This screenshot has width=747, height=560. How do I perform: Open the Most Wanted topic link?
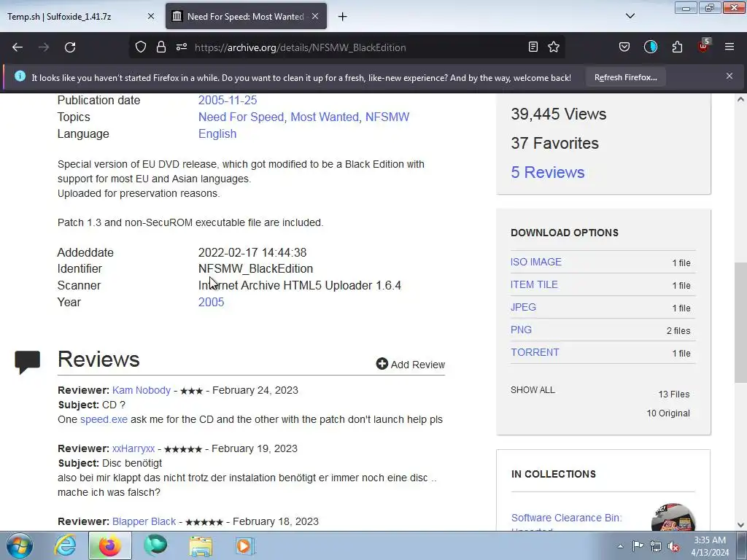[325, 117]
